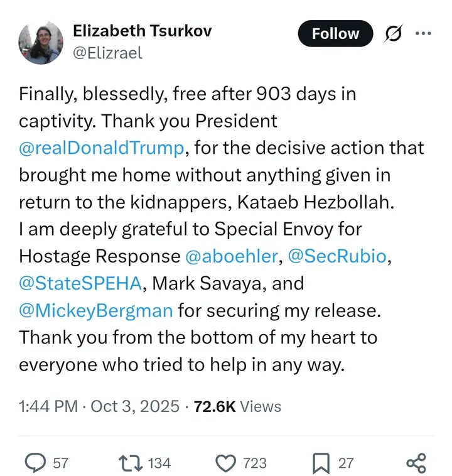
Task: Open the @realDonaldTrump mention
Action: click(102, 148)
